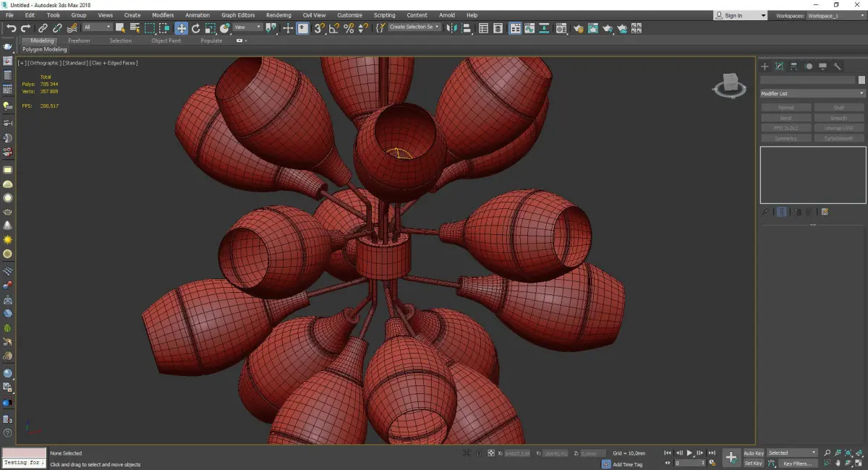
Task: Open the Render Setup teapot icon
Action: click(579, 28)
